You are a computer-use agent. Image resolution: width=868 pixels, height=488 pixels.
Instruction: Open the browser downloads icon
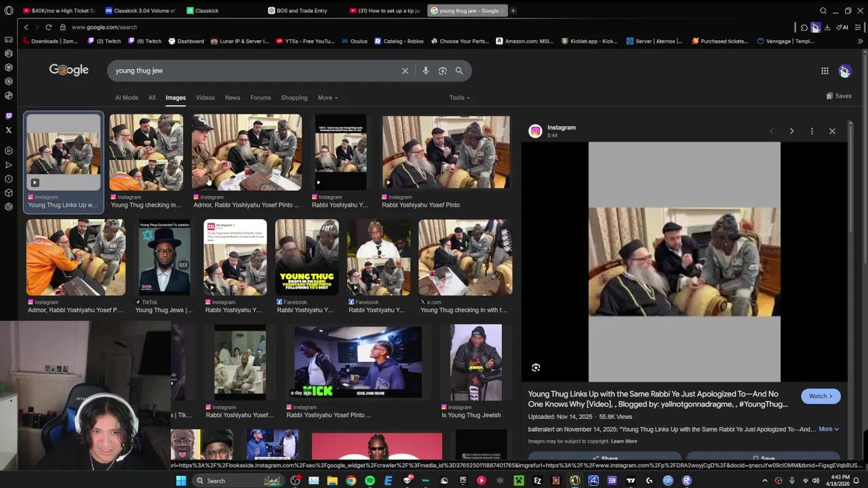[x=827, y=27]
